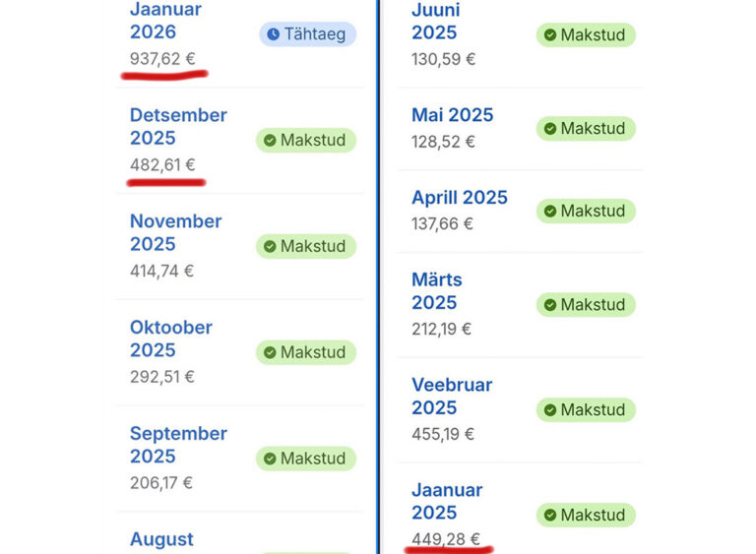
Task: Open the Detsember 2025 invoice link
Action: 178,126
